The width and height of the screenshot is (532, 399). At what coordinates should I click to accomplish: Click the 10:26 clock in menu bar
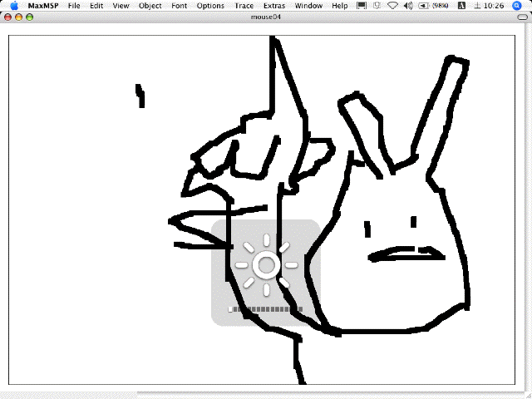coord(494,6)
